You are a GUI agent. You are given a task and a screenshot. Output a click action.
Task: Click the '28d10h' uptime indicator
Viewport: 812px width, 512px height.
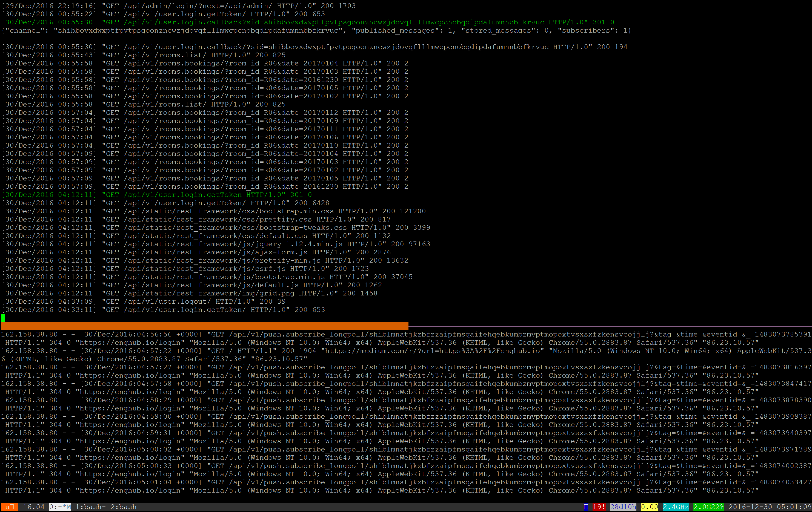point(623,507)
